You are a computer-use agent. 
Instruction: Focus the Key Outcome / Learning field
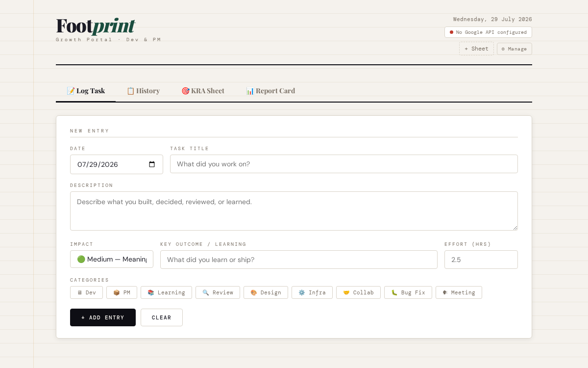[299, 260]
